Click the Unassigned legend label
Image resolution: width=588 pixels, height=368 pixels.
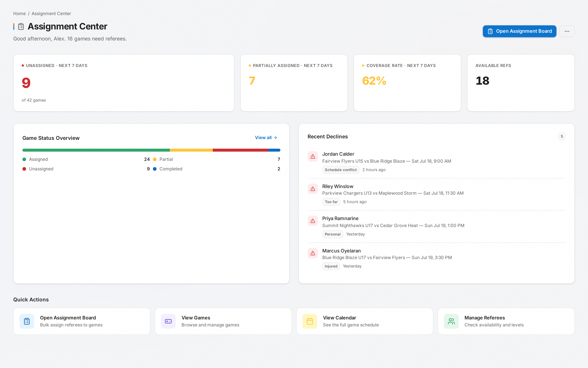click(x=41, y=169)
